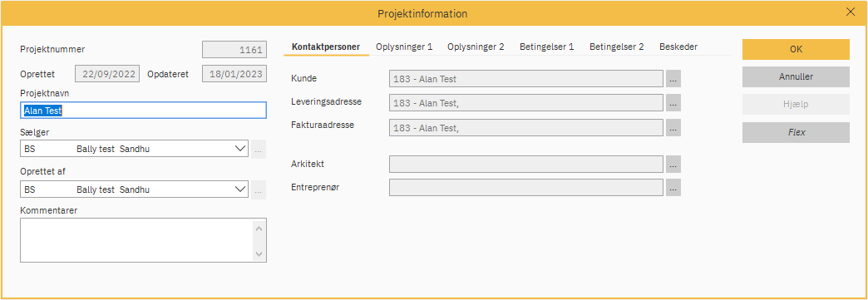Click ellipsis button beside Sælger dropdown
This screenshot has height=300, width=868.
point(259,149)
